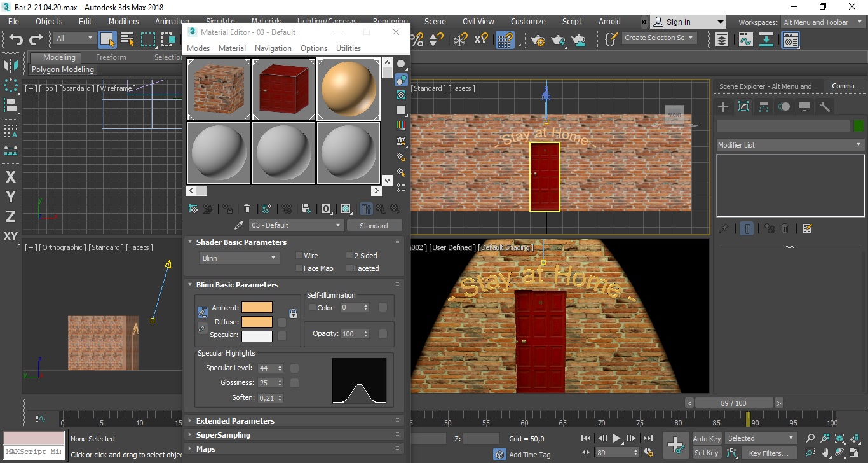Click the Sign In button

688,22
